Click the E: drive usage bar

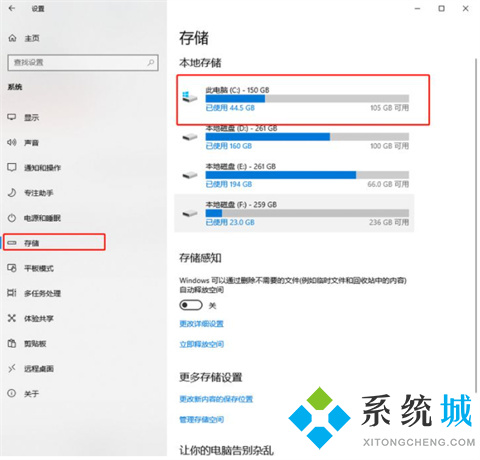(x=307, y=175)
